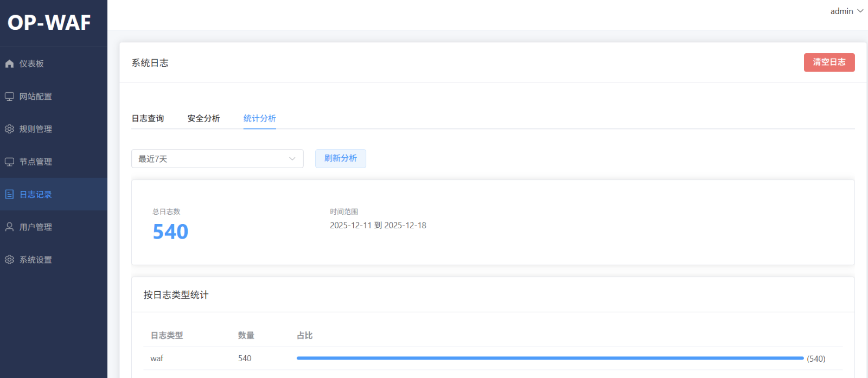Click the node management monitor icon

pos(9,162)
